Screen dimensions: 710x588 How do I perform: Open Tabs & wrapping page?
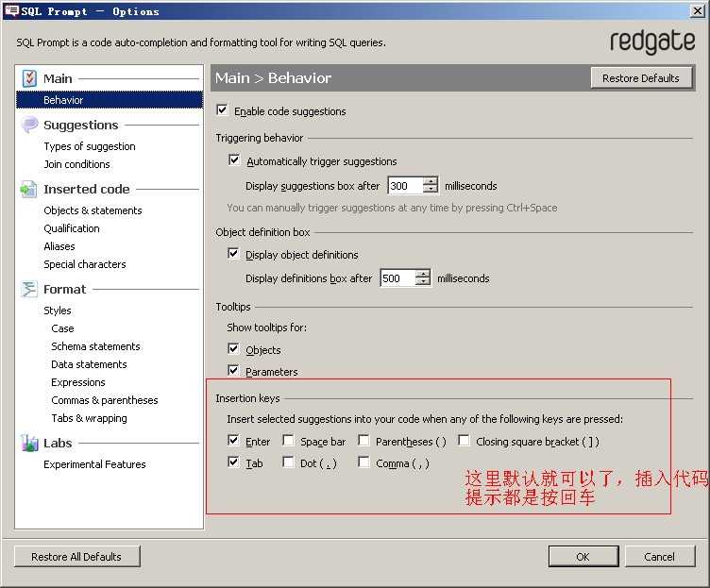coord(89,418)
